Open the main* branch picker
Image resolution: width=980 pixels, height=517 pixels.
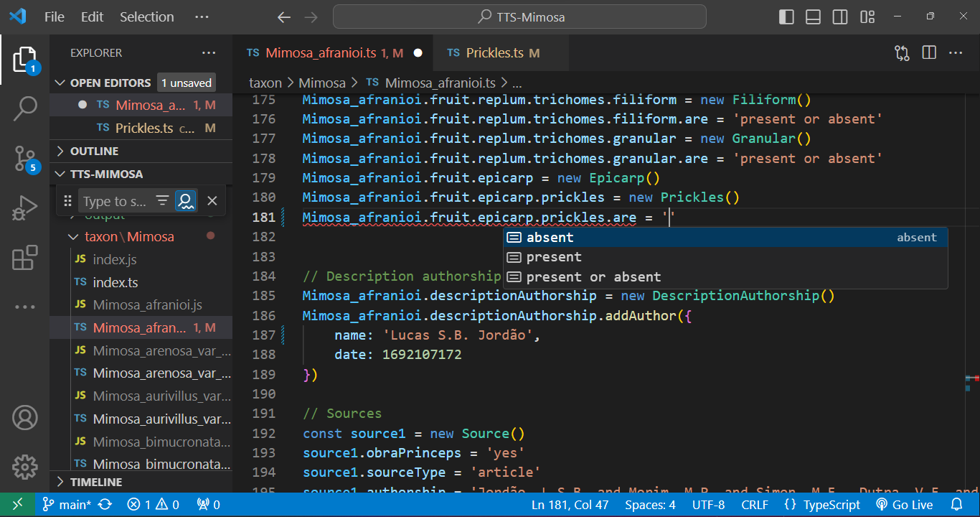pos(66,505)
